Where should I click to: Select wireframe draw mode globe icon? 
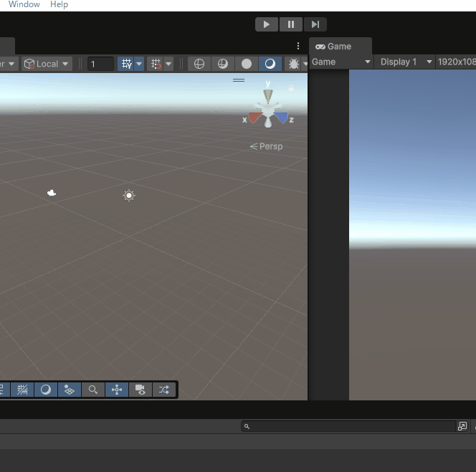pyautogui.click(x=199, y=64)
